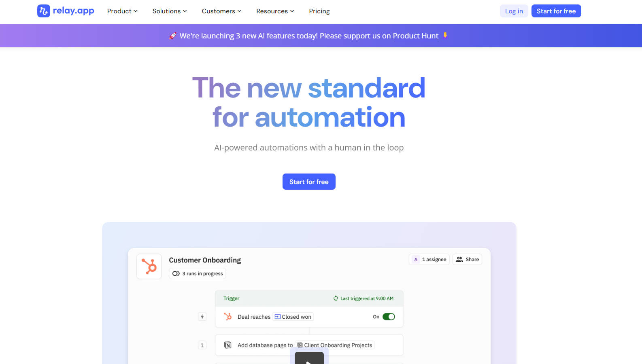This screenshot has width=642, height=364.
Task: Click the Trigger label
Action: click(x=231, y=298)
